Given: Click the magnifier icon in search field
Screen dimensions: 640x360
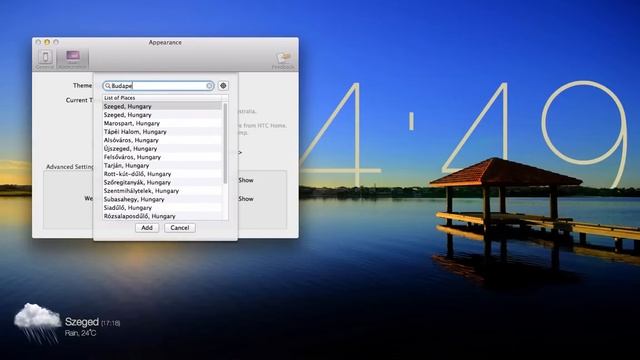Looking at the screenshot, I should pyautogui.click(x=108, y=86).
